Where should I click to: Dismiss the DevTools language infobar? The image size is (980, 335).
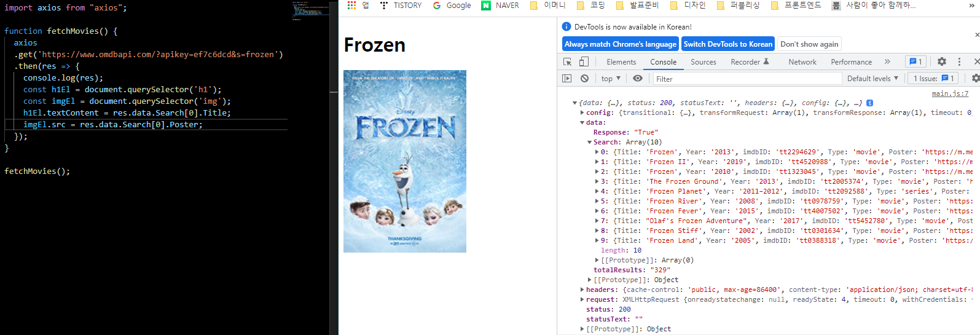[x=977, y=35]
